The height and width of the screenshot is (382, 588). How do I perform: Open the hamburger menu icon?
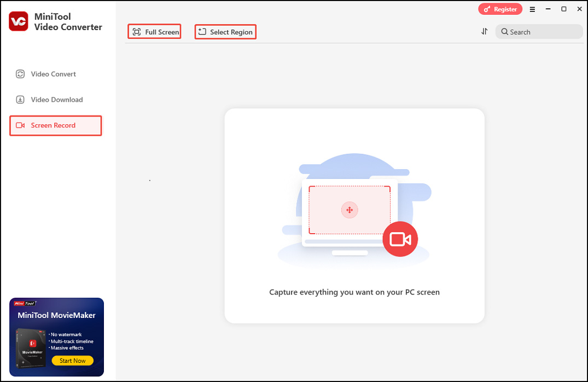[x=532, y=9]
